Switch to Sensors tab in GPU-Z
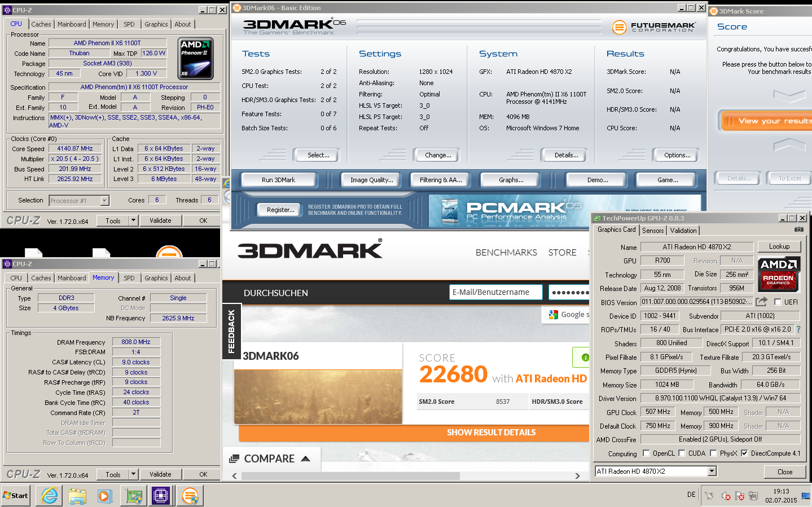Viewport: 812px width, 507px height. coord(653,231)
